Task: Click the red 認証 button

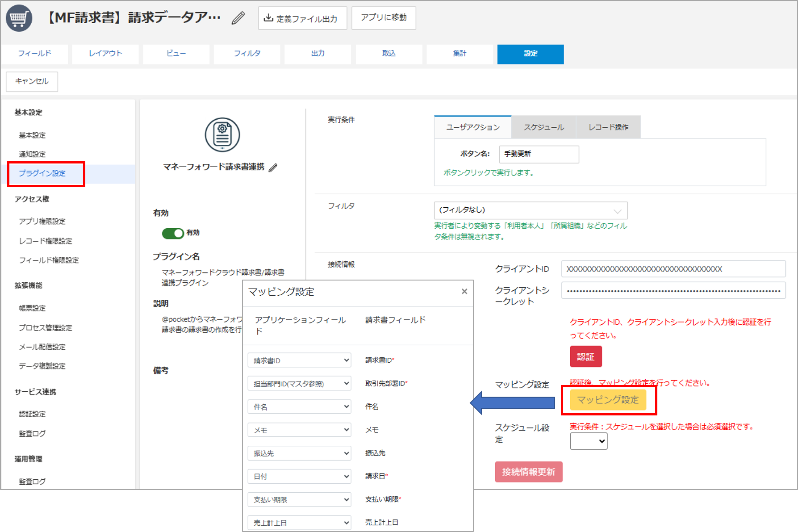Action: [x=585, y=356]
